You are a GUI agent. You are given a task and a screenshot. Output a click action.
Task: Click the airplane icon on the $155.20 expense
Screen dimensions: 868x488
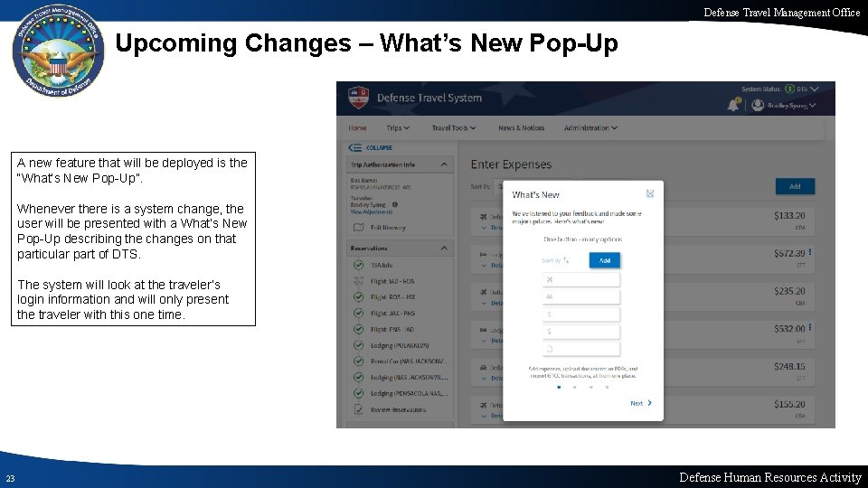tap(483, 405)
